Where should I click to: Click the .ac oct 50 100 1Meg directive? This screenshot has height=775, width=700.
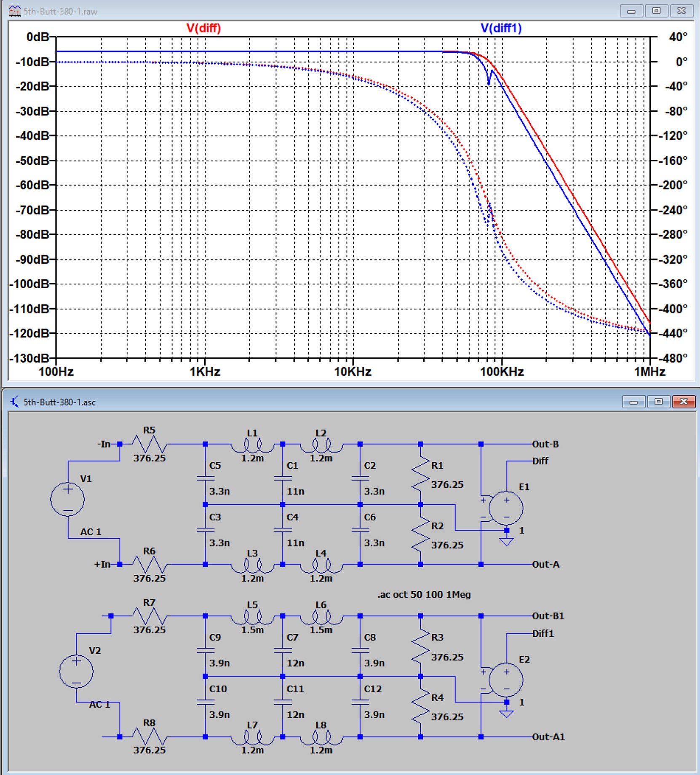point(424,595)
